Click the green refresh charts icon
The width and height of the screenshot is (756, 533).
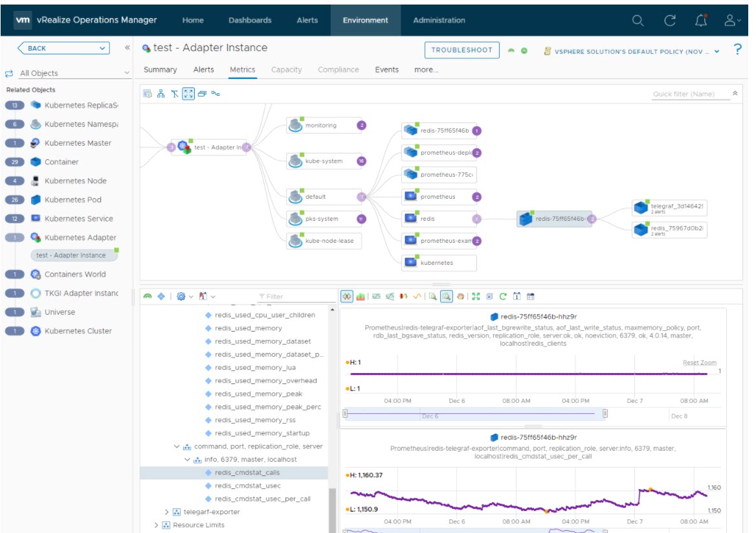[503, 297]
